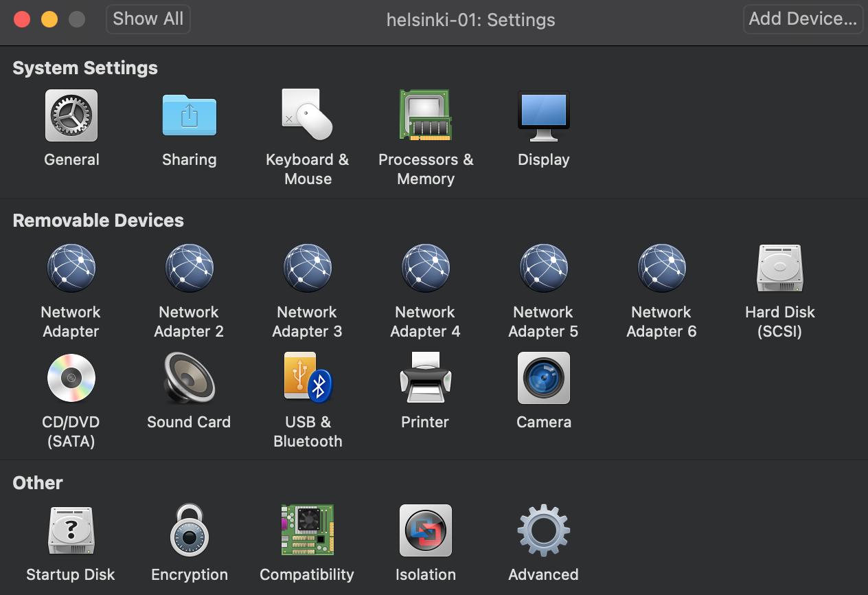Select the Printer device icon
The image size is (868, 595).
426,379
